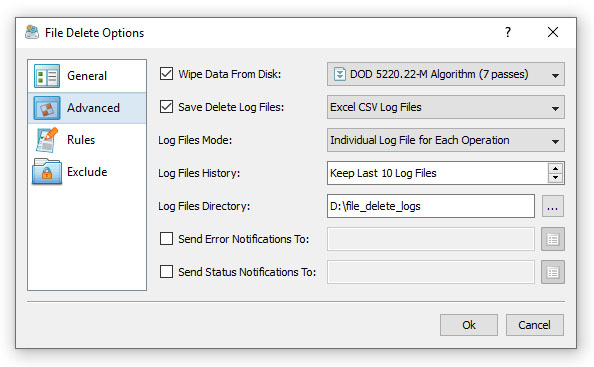Confirm with the Ok button
This screenshot has height=367, width=594.
pyautogui.click(x=469, y=325)
